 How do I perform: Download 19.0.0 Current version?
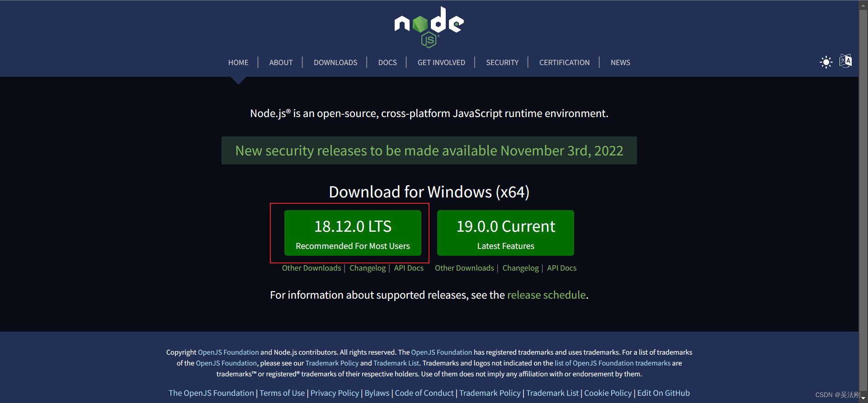[x=505, y=233]
